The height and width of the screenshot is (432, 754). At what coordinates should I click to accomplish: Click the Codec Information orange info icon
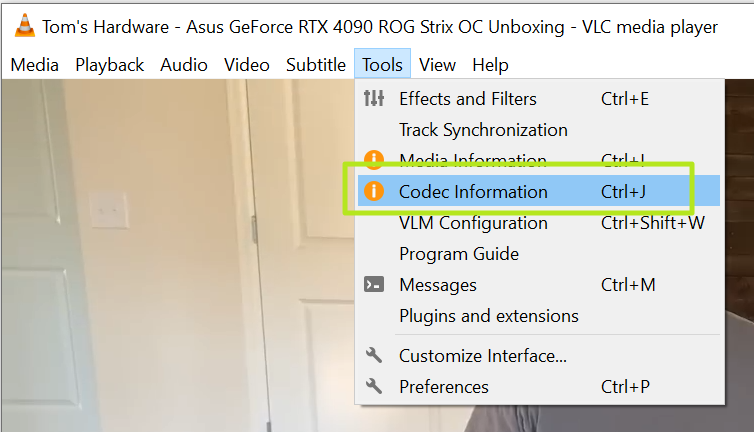(374, 192)
